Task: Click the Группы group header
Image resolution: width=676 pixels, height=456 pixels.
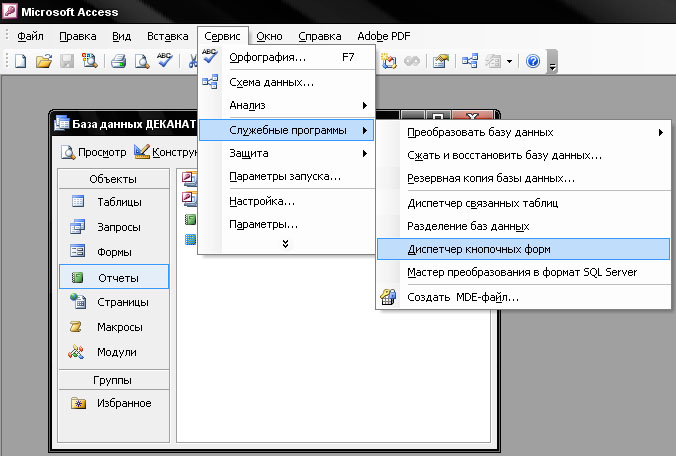Action: tap(113, 380)
